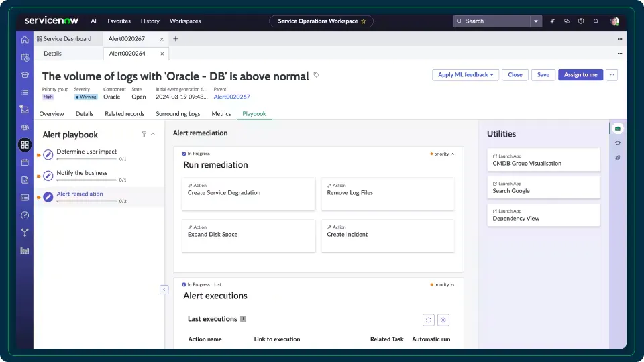Screen dimensions: 644x362
Task: Run the Create Incident action
Action: [x=388, y=235]
